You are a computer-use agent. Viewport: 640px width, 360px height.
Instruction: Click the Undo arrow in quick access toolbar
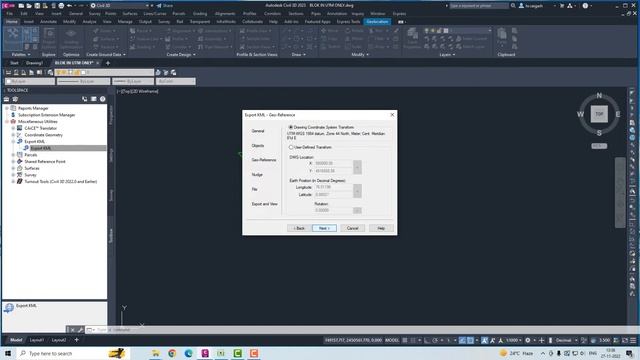(x=69, y=6)
